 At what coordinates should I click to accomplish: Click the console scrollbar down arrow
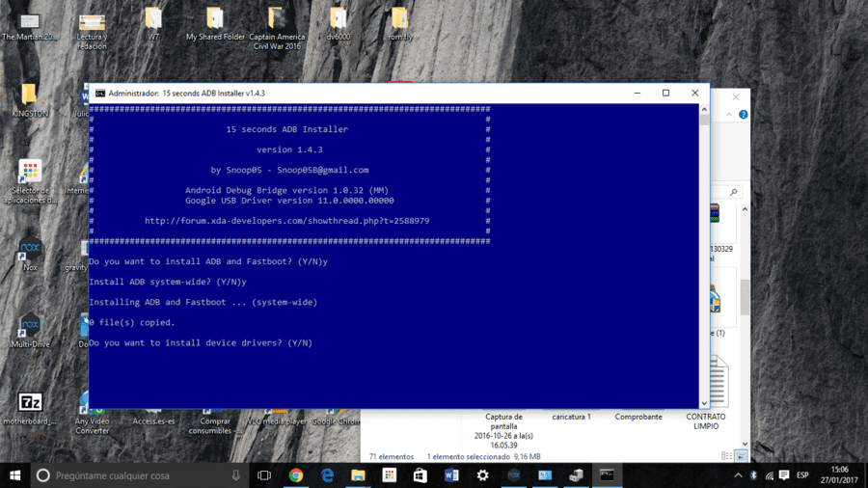[704, 403]
